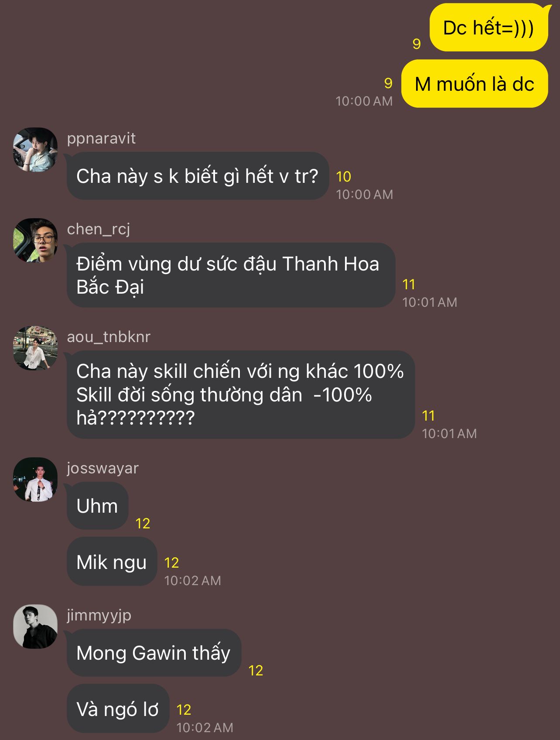Tap jimmyyjp's black-and-white avatar
This screenshot has height=740, width=560.
(x=35, y=627)
